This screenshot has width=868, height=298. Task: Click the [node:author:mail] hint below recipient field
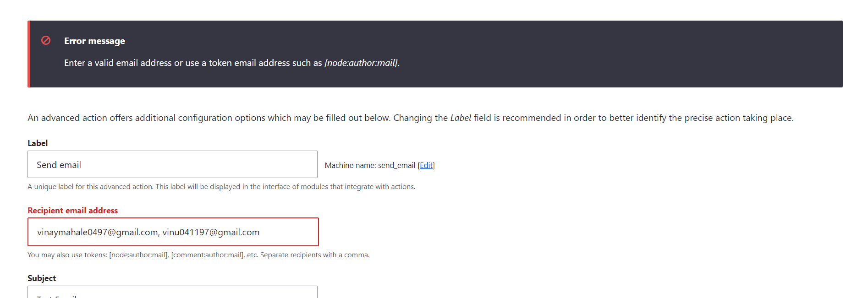139,255
